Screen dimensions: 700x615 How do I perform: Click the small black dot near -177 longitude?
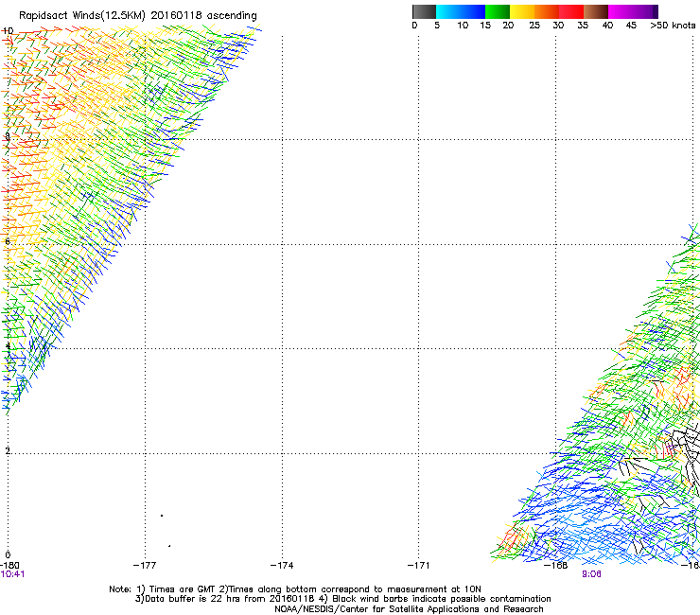click(x=162, y=516)
